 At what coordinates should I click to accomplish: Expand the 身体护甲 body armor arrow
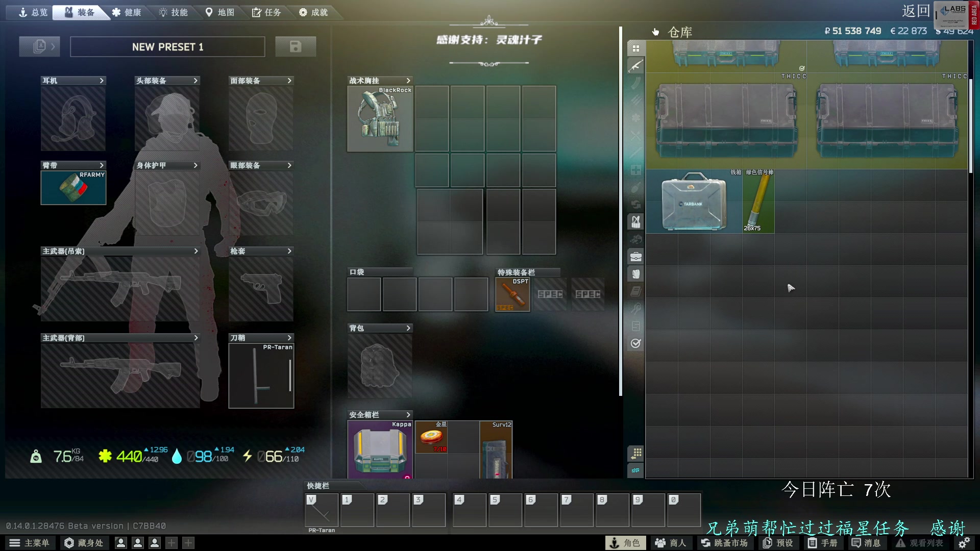pos(195,165)
